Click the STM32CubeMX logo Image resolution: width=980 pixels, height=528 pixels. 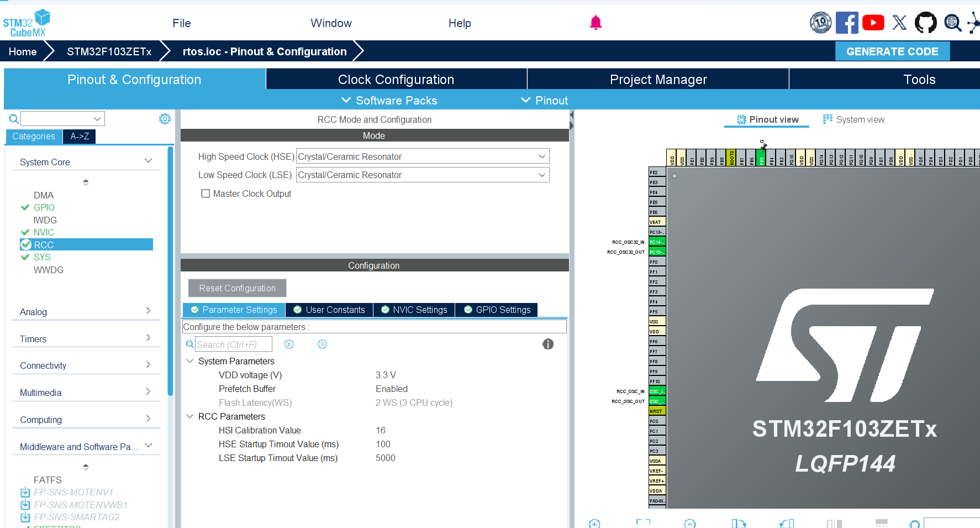click(x=27, y=23)
